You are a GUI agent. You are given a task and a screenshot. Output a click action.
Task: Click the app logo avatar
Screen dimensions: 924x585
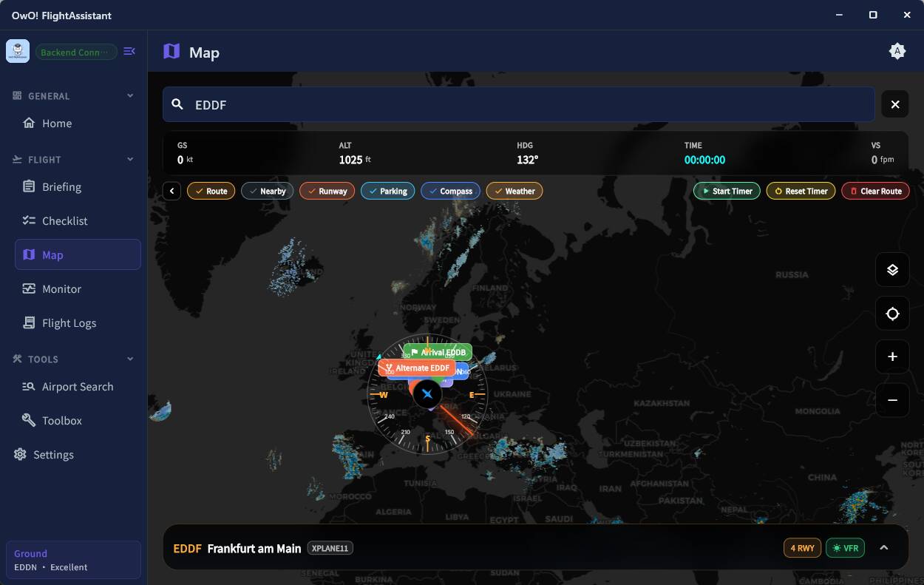[18, 51]
